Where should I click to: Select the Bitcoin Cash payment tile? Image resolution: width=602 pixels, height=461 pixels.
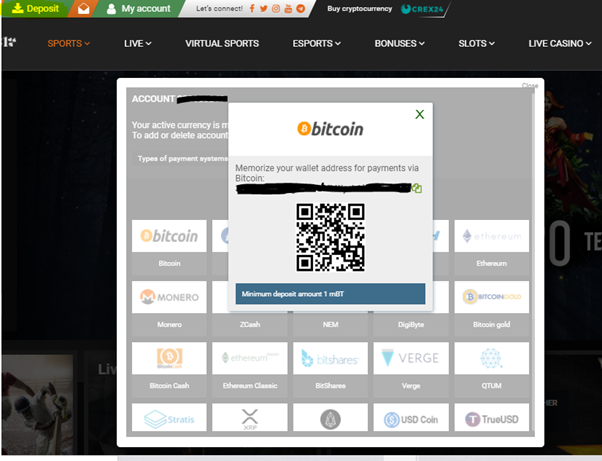tap(169, 369)
